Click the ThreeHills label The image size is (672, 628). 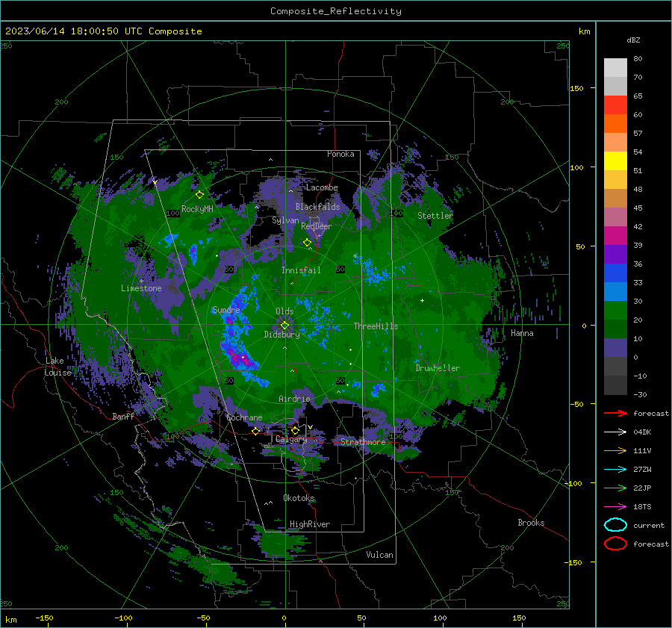376,326
